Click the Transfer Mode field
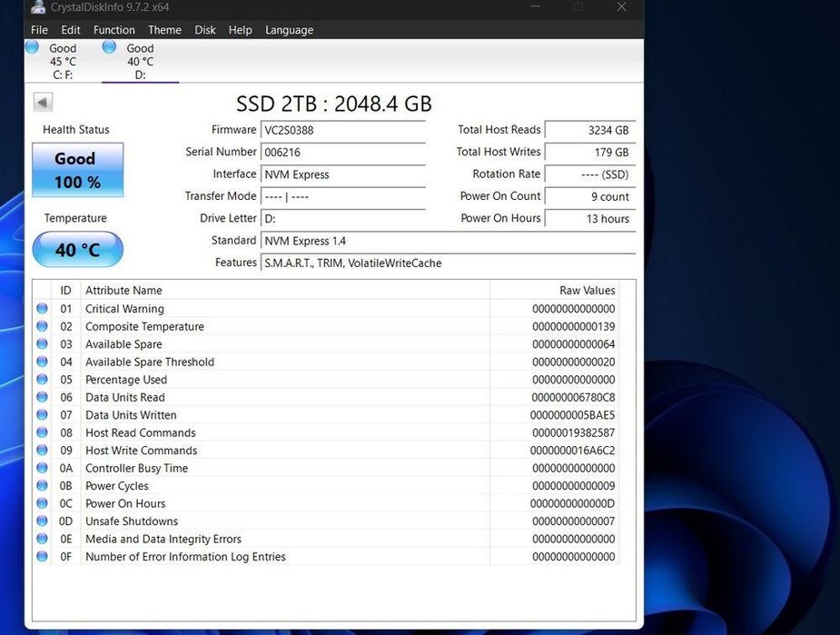 point(343,196)
